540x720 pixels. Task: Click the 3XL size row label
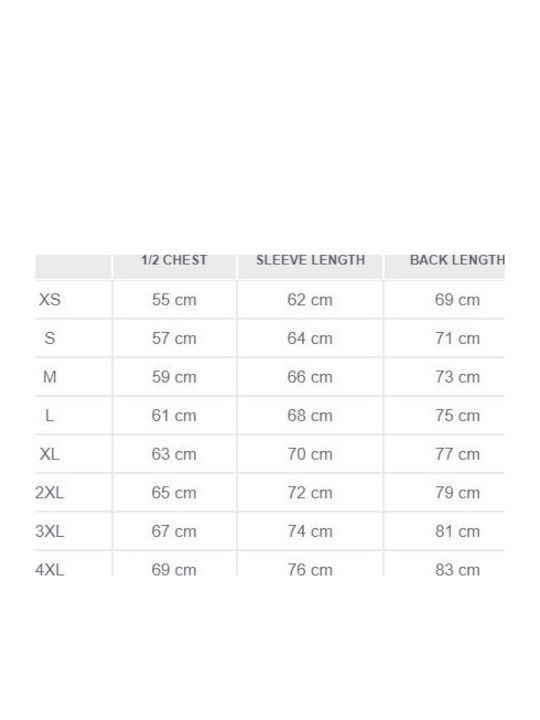click(50, 531)
